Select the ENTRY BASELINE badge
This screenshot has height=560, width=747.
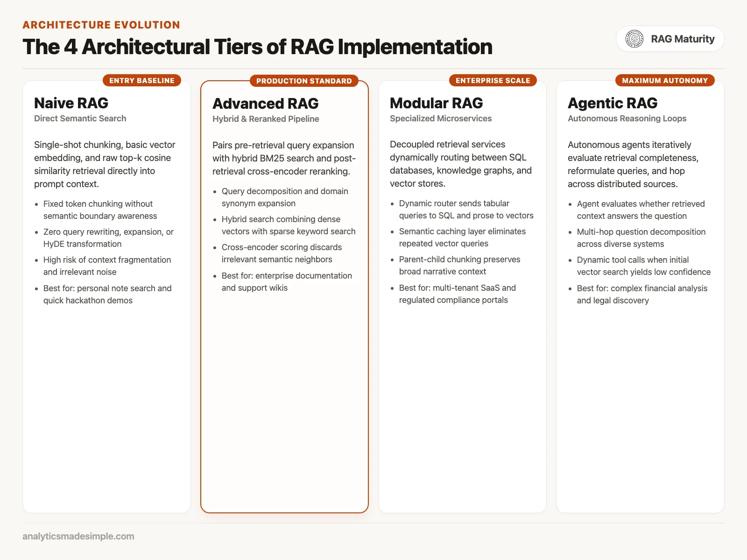pyautogui.click(x=142, y=80)
